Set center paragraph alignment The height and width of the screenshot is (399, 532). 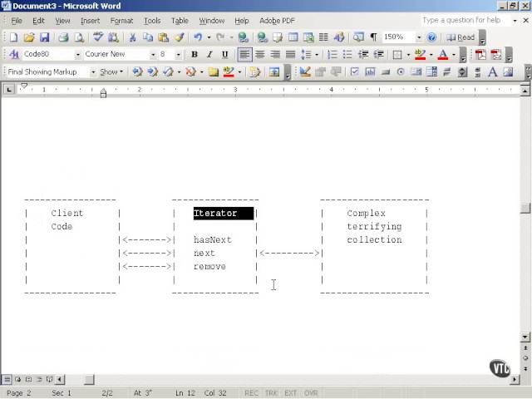coord(260,54)
